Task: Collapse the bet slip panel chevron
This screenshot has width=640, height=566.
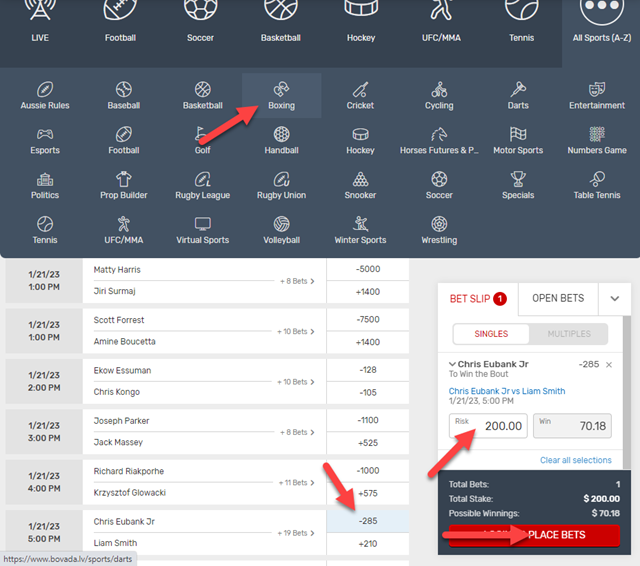Action: [x=614, y=298]
